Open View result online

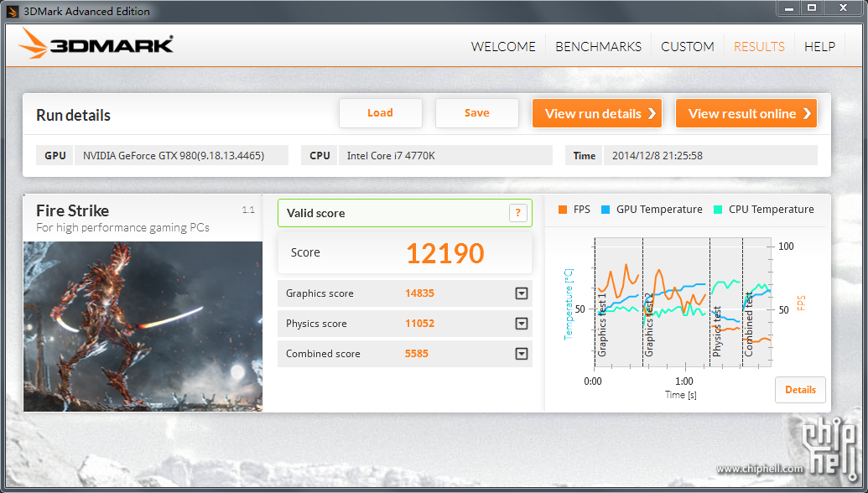(x=746, y=113)
